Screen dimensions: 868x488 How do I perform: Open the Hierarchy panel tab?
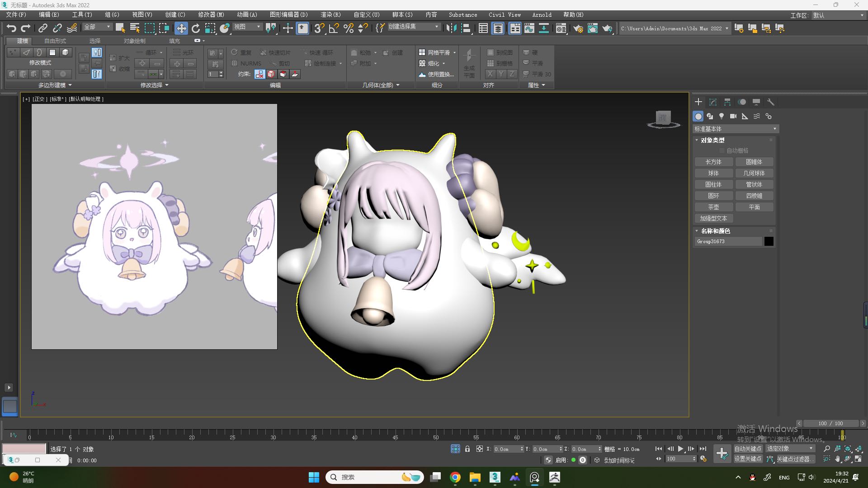tap(727, 102)
